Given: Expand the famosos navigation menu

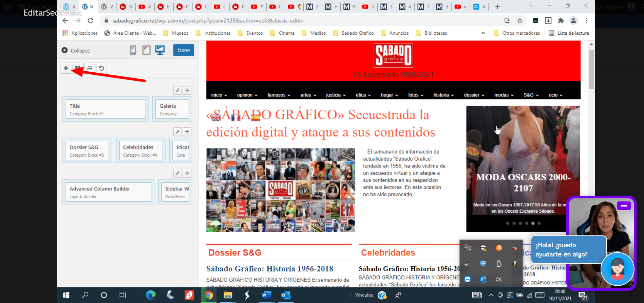Looking at the screenshot, I should [279, 95].
